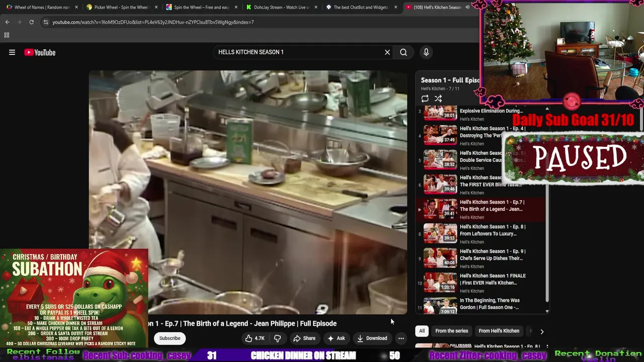
Task: Open the apps grid in bookmarks bar
Action: [x=7, y=35]
